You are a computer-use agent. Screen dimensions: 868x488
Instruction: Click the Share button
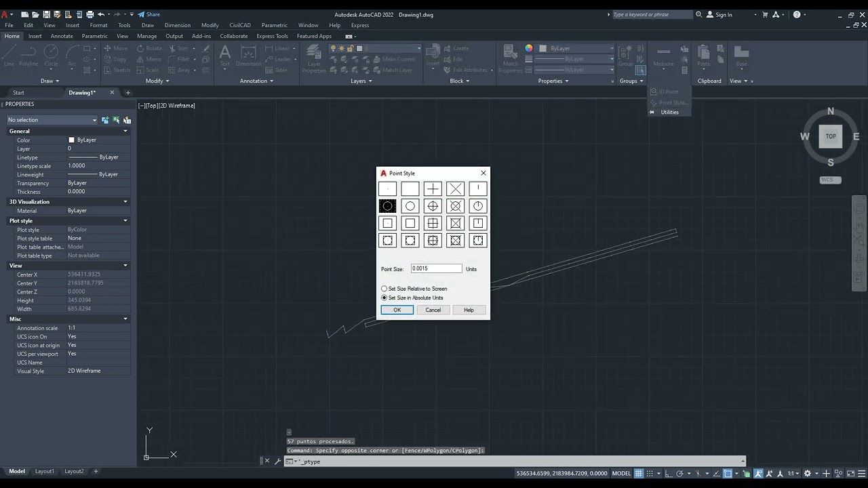pos(149,14)
